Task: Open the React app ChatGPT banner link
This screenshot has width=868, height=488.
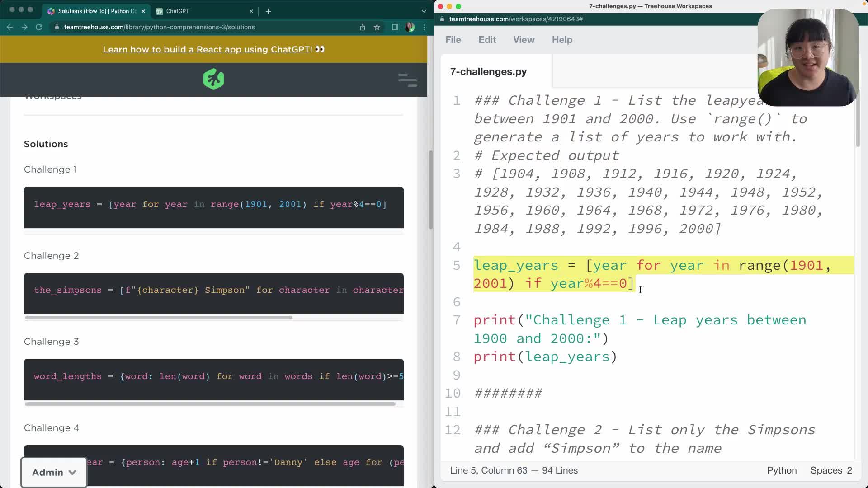Action: (208, 49)
